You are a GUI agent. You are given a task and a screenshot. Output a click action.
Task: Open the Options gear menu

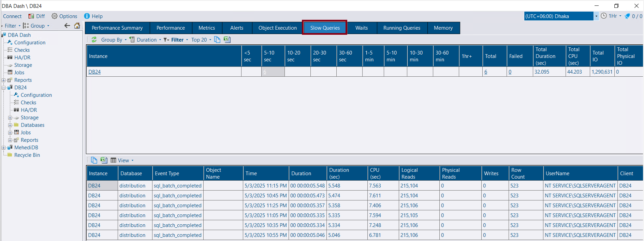(x=64, y=16)
